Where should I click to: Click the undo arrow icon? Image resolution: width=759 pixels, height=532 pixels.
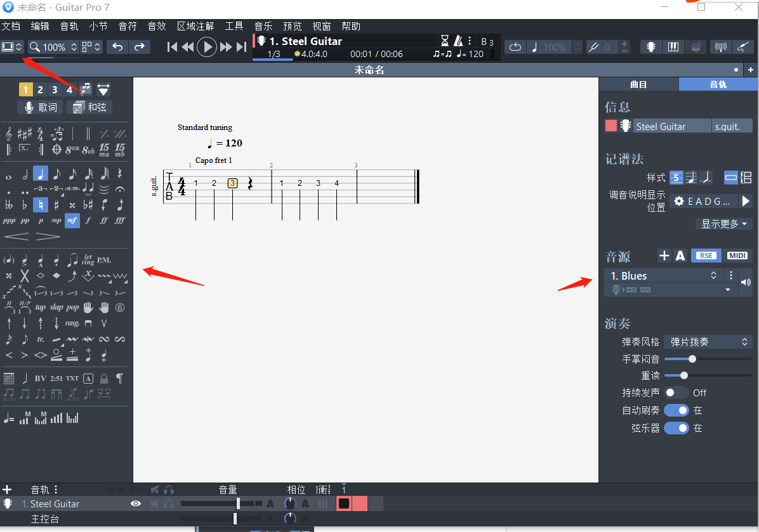(x=117, y=47)
